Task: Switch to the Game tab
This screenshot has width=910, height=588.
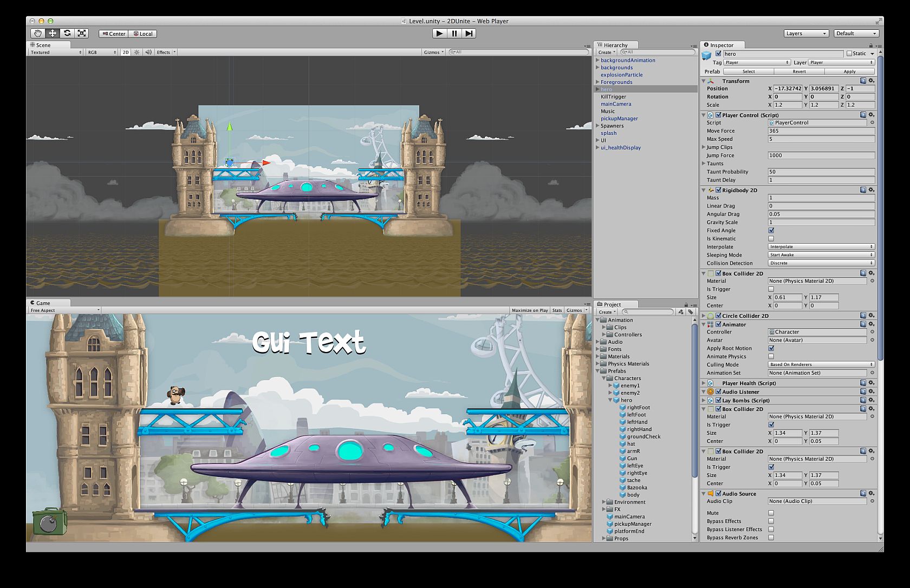Action: (48, 303)
